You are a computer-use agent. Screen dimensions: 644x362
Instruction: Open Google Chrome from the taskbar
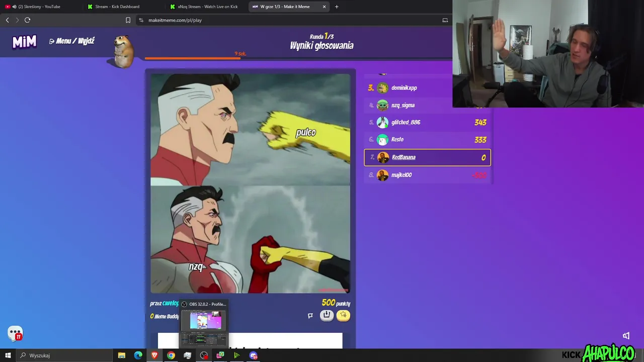171,355
